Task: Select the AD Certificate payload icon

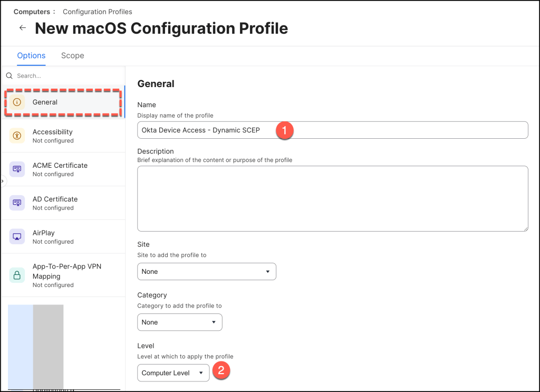Action: pos(17,203)
